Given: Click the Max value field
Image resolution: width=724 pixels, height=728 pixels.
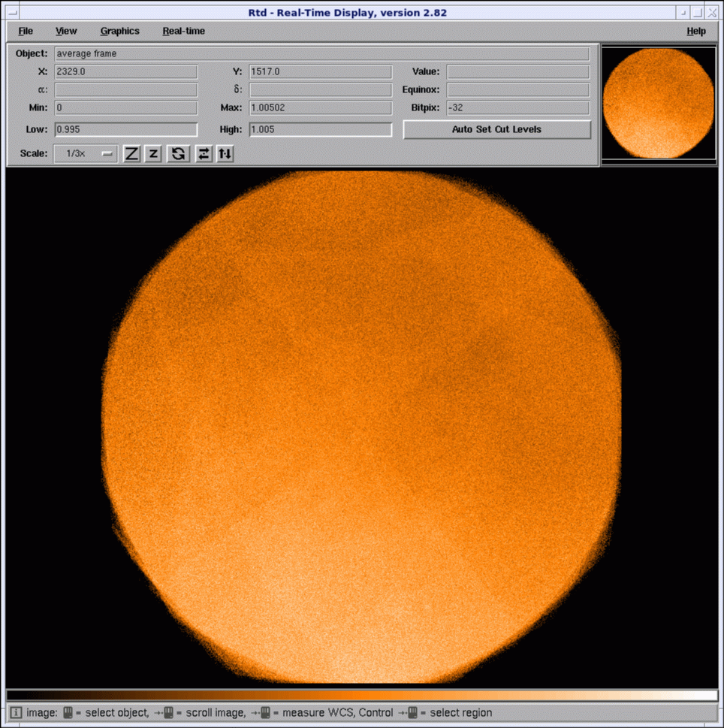Looking at the screenshot, I should (320, 107).
